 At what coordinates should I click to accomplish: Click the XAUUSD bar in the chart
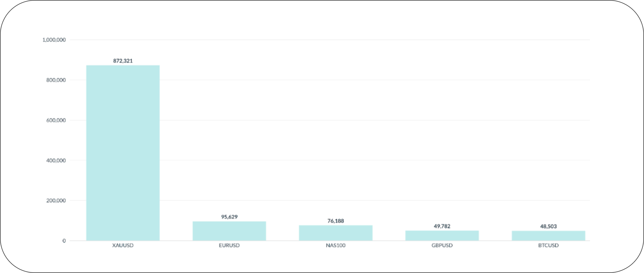tap(123, 153)
